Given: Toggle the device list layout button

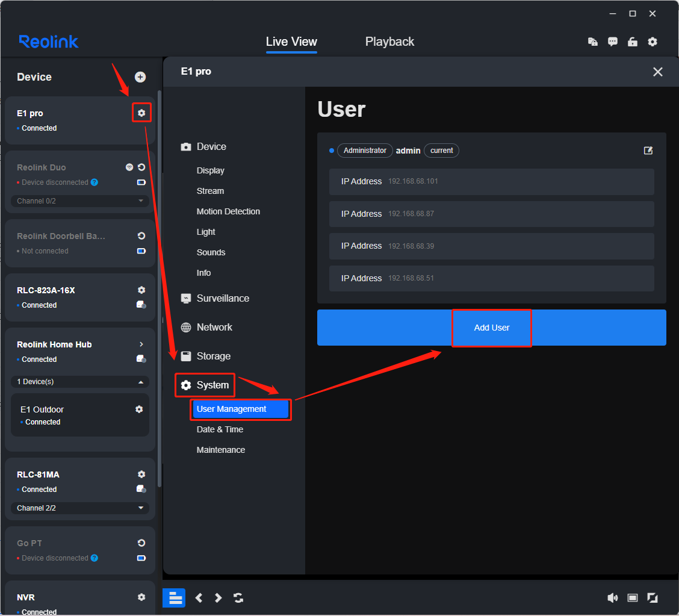Looking at the screenshot, I should 174,598.
